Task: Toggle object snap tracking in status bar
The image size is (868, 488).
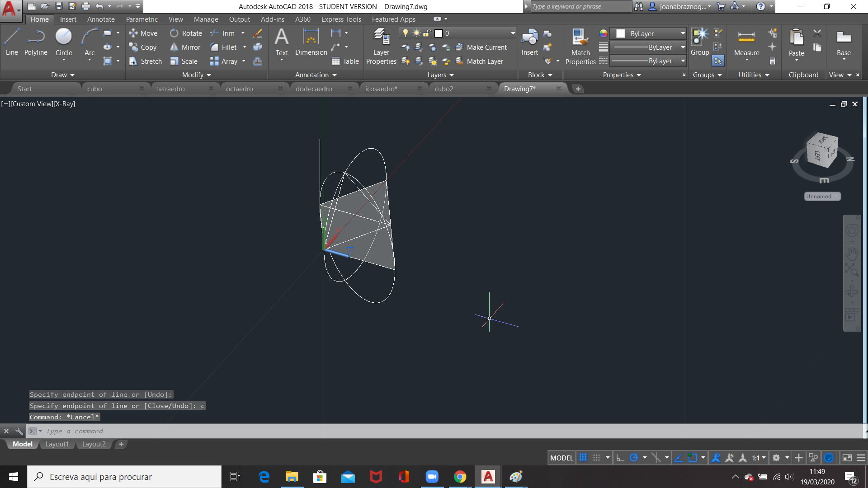Action: tap(679, 458)
